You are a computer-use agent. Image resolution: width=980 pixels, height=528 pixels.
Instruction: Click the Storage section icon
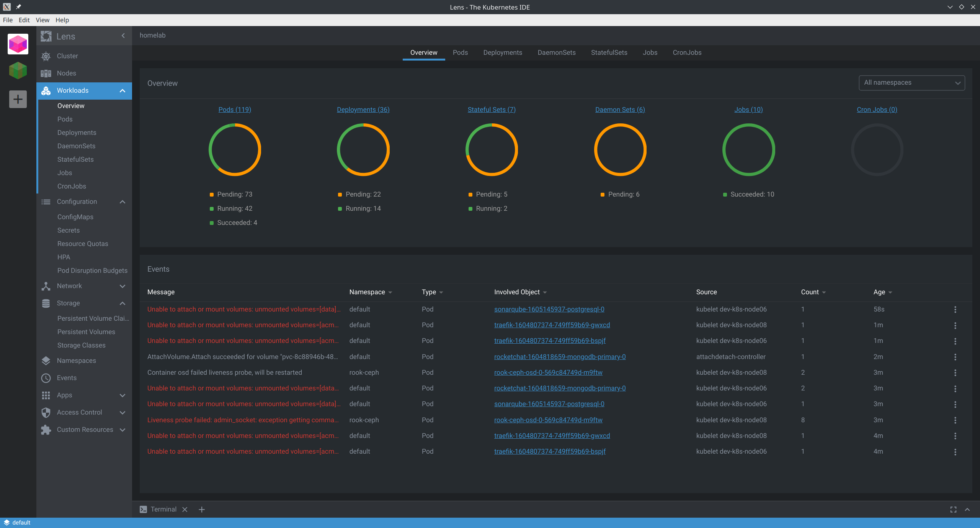pos(46,303)
